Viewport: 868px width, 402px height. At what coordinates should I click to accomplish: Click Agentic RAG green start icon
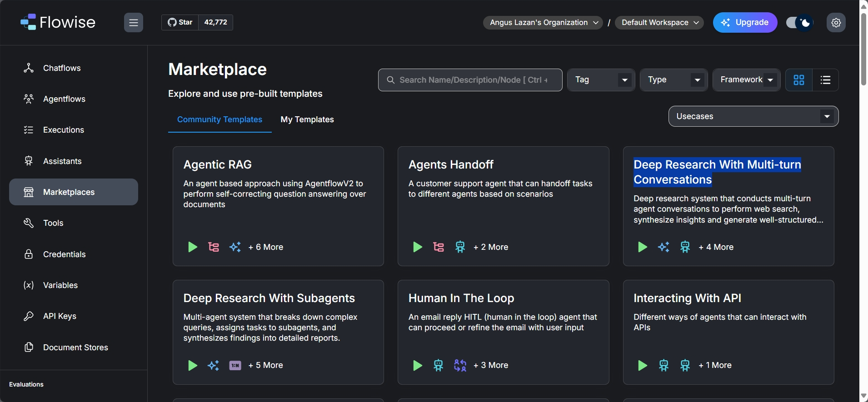tap(192, 247)
